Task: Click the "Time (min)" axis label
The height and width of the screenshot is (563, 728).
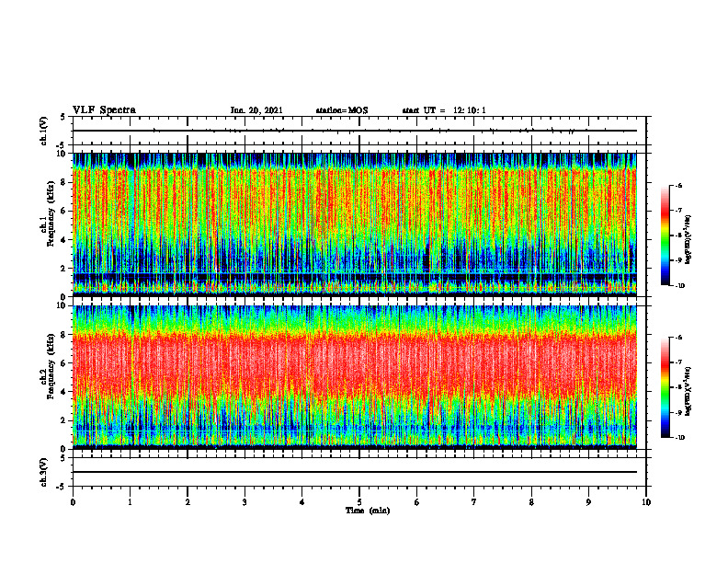Action: [368, 511]
